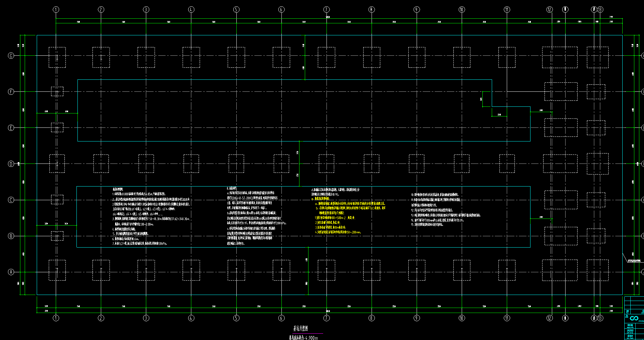Click grid axis bubble 9 in top row
This screenshot has height=340, width=644.
[x=417, y=10]
